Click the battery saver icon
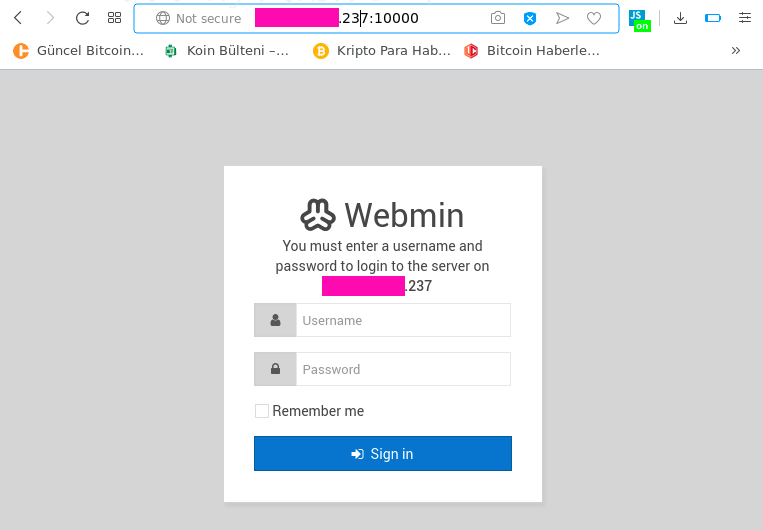The image size is (763, 530). (713, 18)
